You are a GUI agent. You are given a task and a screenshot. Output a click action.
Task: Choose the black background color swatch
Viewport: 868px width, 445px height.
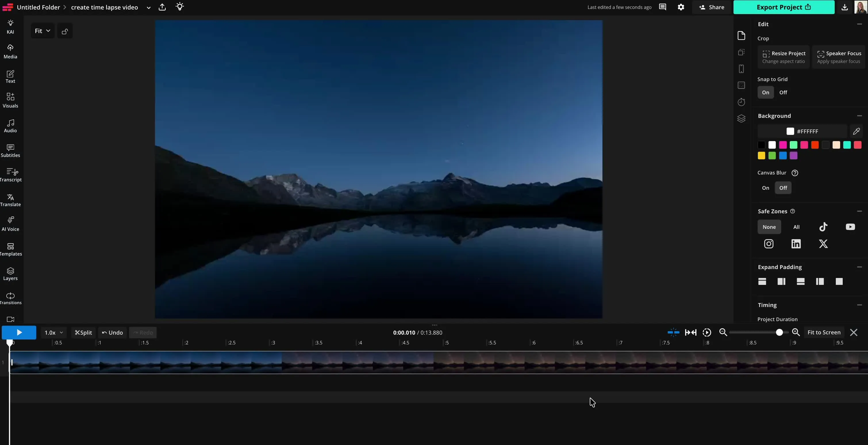coord(761,145)
